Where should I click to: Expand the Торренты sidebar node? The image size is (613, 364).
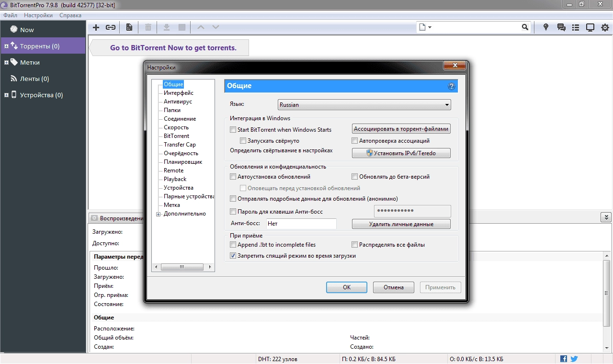[x=6, y=46]
